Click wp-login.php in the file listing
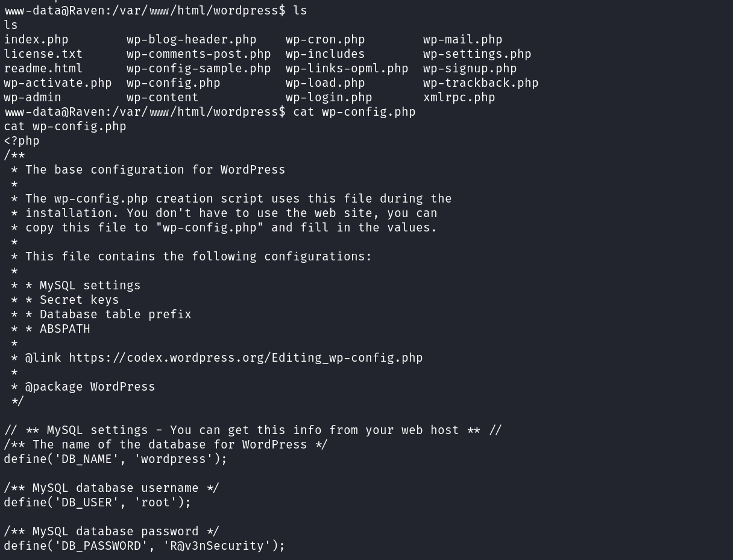 (329, 98)
